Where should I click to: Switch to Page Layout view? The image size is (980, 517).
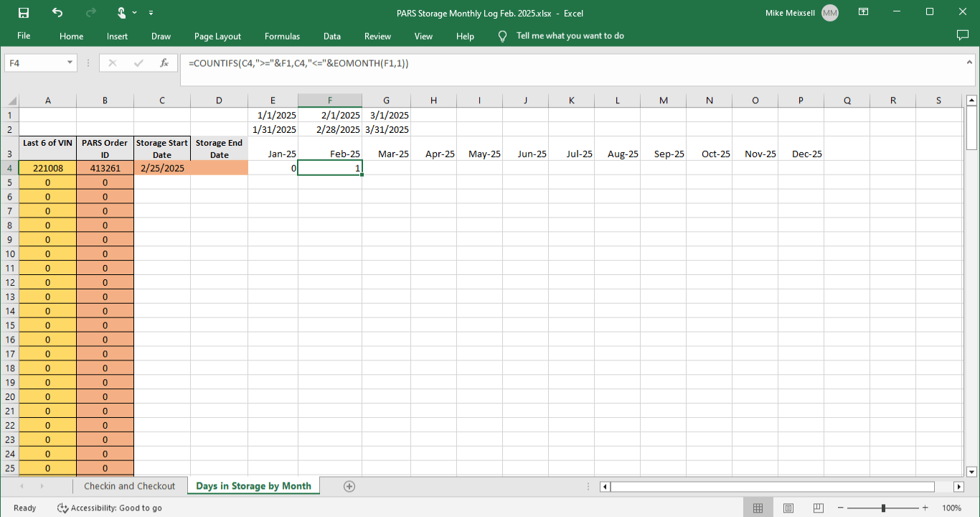click(788, 508)
